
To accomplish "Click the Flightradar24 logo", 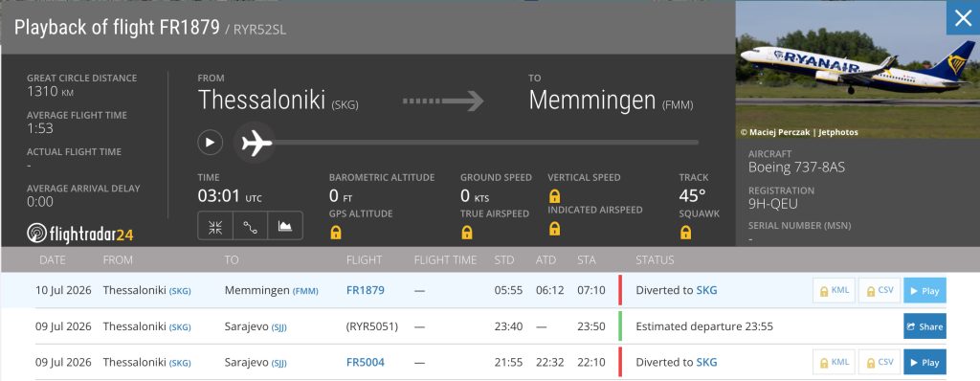I will click(x=80, y=234).
